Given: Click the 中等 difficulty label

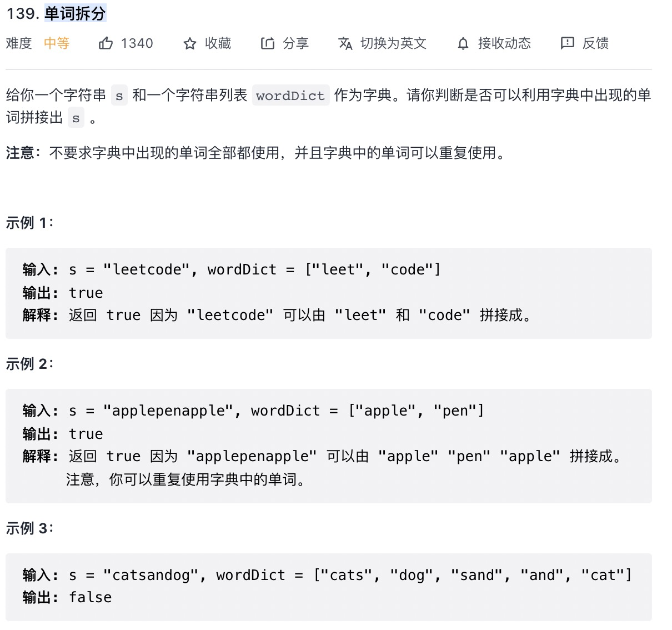Looking at the screenshot, I should pos(57,43).
